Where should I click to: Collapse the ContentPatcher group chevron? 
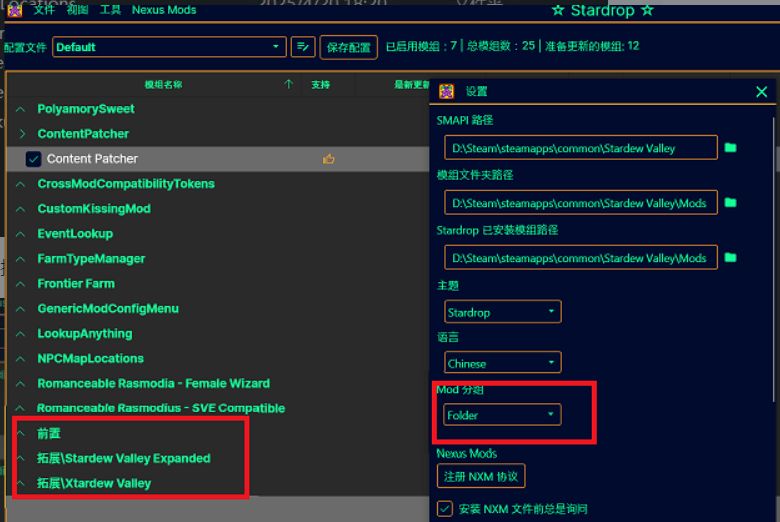pos(22,133)
